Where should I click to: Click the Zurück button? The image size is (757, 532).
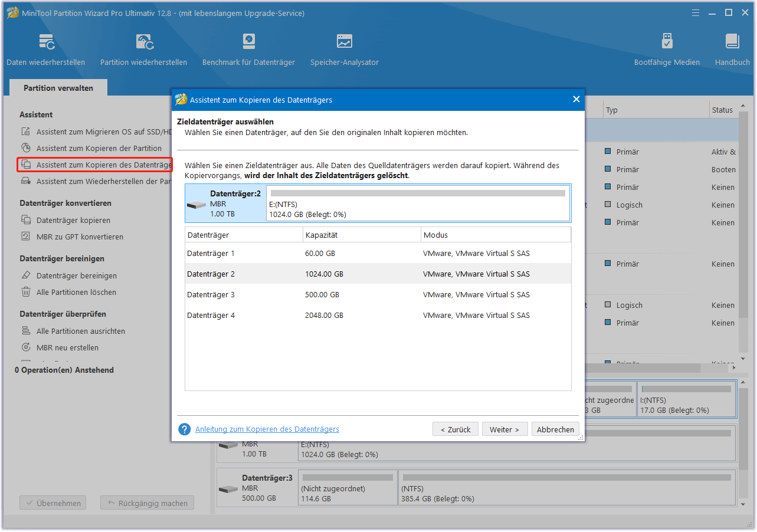[455, 429]
